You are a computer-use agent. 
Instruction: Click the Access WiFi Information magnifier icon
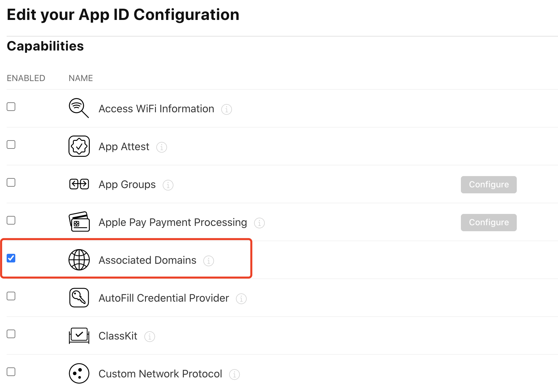(x=78, y=108)
